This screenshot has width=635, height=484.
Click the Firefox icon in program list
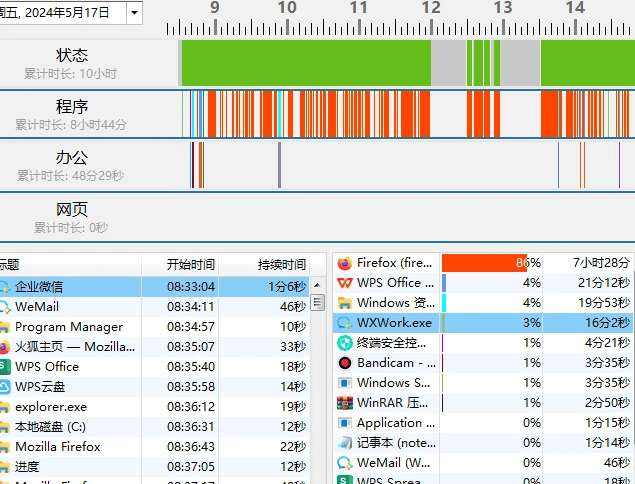click(x=345, y=263)
